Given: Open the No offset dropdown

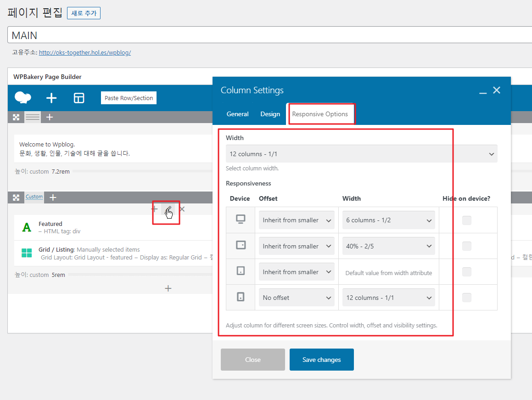Looking at the screenshot, I should [x=297, y=298].
